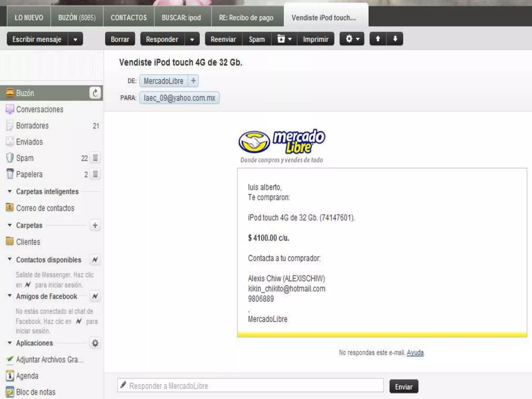Open the Aplicaciones settings gear

pyautogui.click(x=95, y=343)
